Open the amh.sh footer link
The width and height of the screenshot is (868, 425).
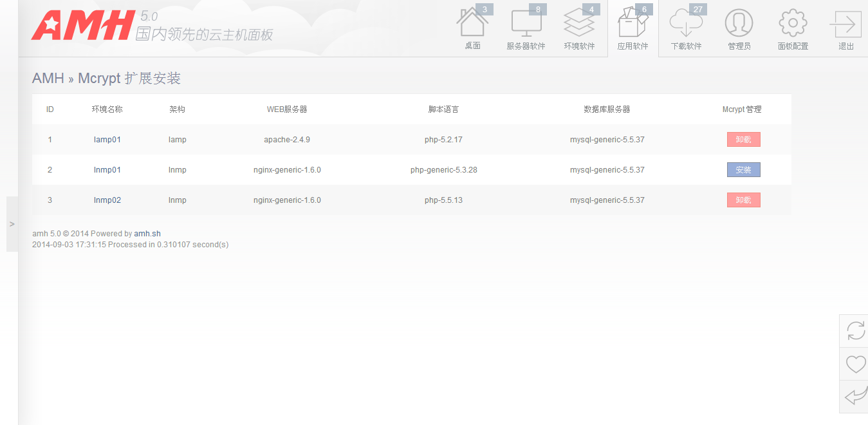point(147,234)
